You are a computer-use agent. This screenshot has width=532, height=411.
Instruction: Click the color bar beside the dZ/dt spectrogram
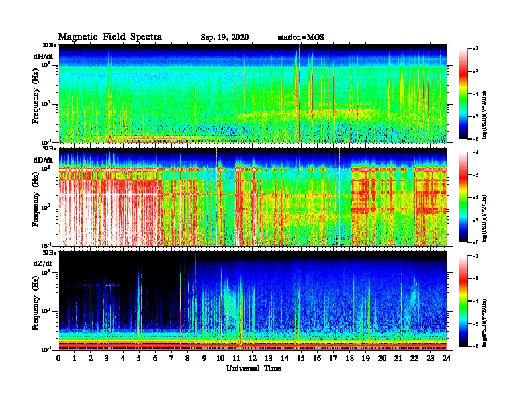[x=463, y=301]
